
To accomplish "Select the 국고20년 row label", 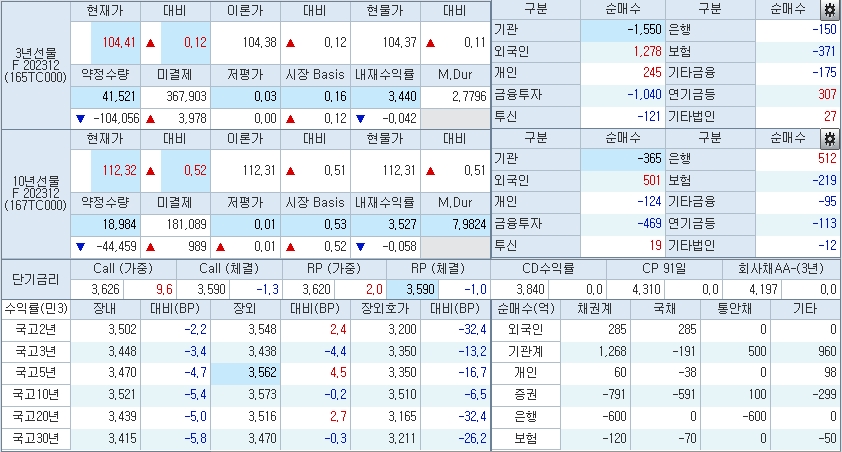I will click(35, 417).
